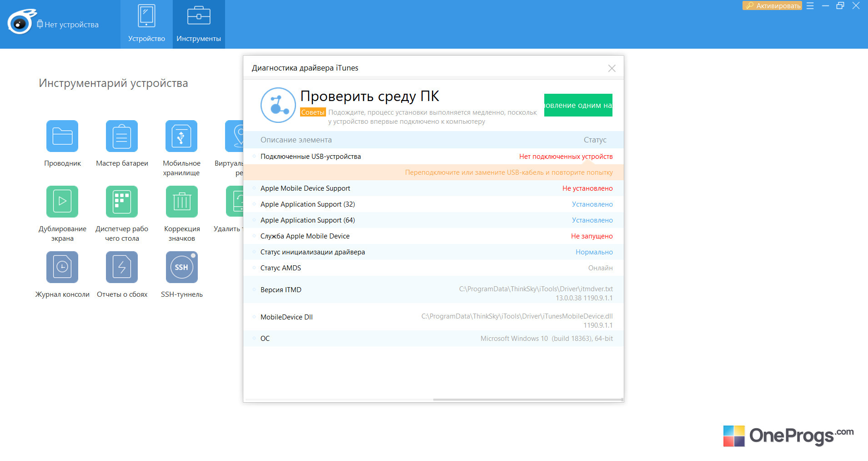
Task: Click the Активировать button
Action: (772, 5)
